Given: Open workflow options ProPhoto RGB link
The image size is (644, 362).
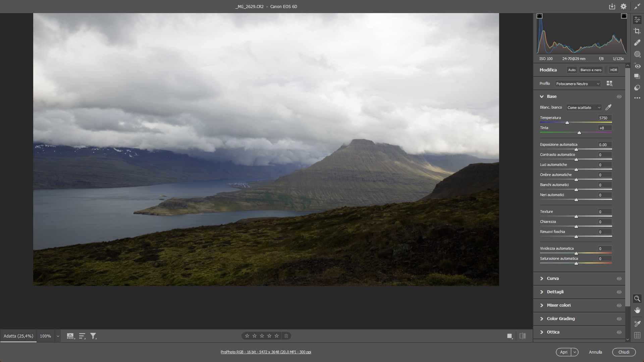Looking at the screenshot, I should coord(266,352).
